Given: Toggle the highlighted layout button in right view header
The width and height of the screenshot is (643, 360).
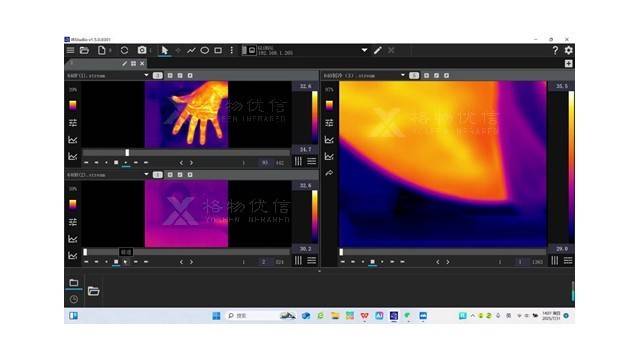Looking at the screenshot, I should pos(414,75).
